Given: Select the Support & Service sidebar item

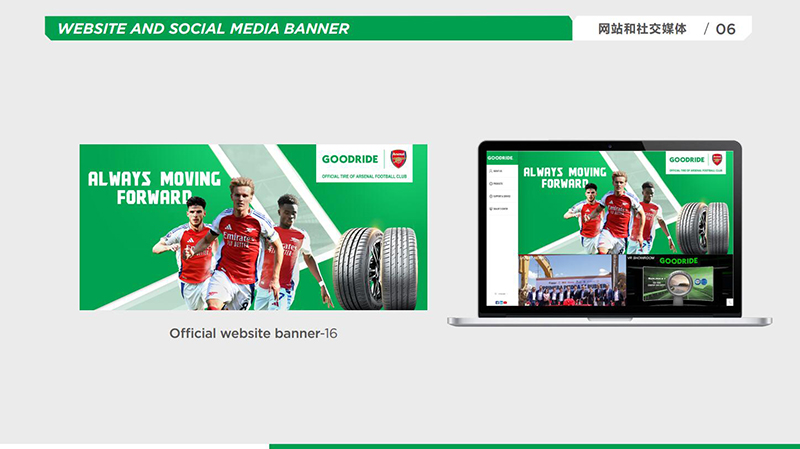Looking at the screenshot, I should (499, 196).
